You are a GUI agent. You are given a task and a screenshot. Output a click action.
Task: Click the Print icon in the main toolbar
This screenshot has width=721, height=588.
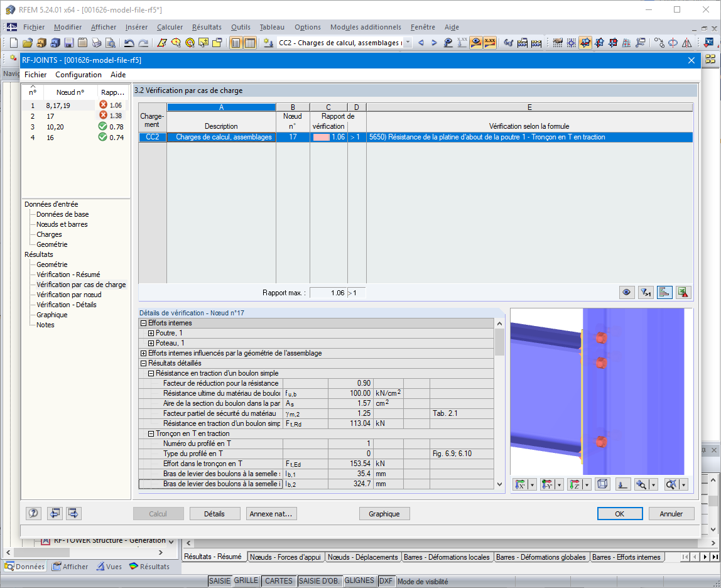coord(97,43)
